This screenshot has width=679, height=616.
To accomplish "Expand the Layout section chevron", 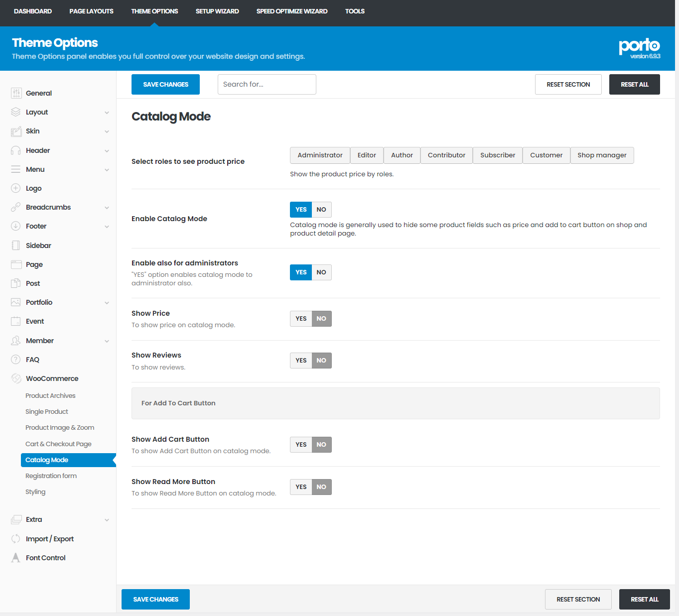I will [x=107, y=113].
